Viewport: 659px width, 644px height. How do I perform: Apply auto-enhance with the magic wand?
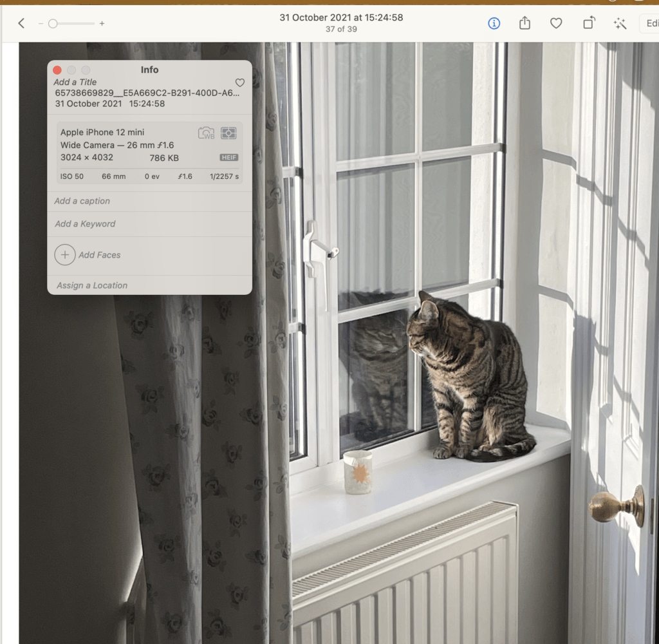click(620, 23)
